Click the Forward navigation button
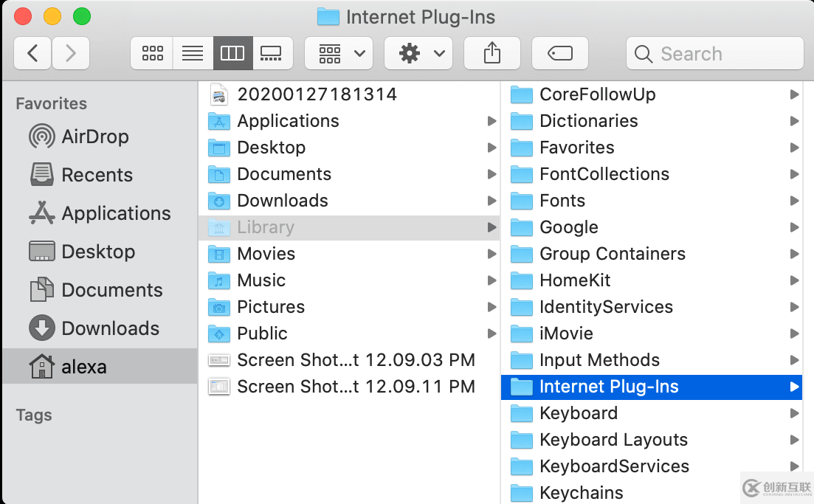Screen dimensions: 814x504 tap(72, 52)
